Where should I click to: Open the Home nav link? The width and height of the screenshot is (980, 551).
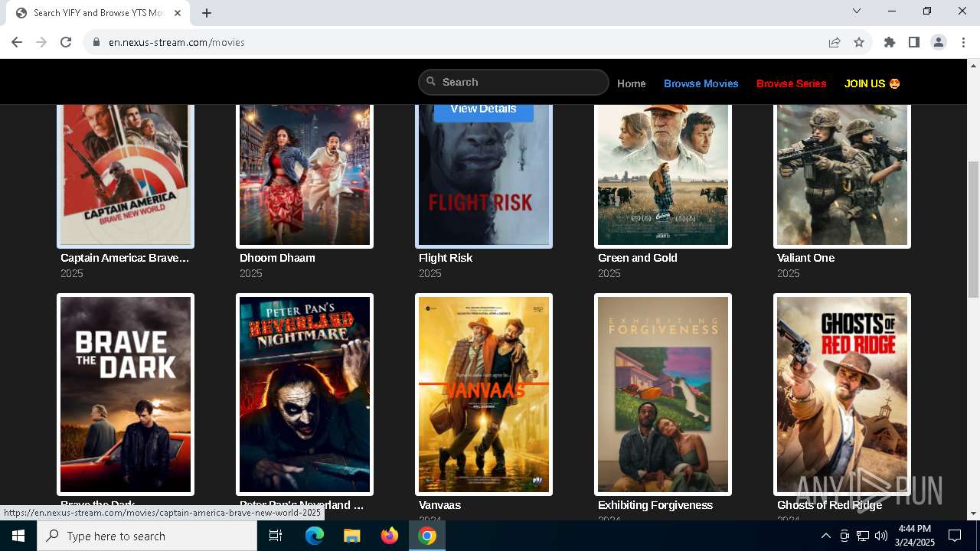(632, 83)
